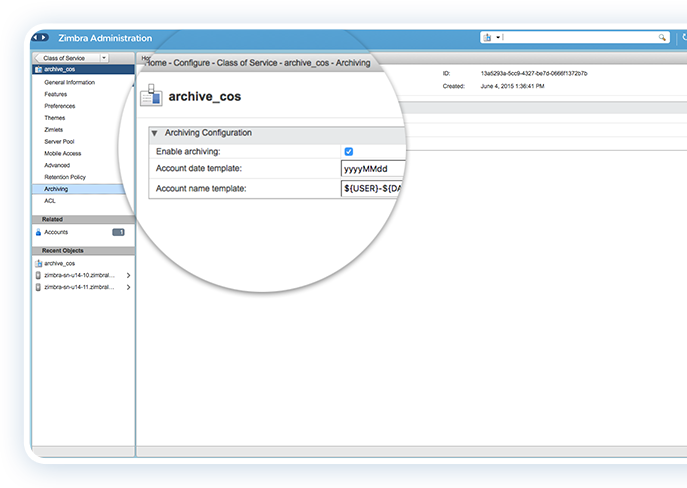Click the Related section header

(x=83, y=219)
